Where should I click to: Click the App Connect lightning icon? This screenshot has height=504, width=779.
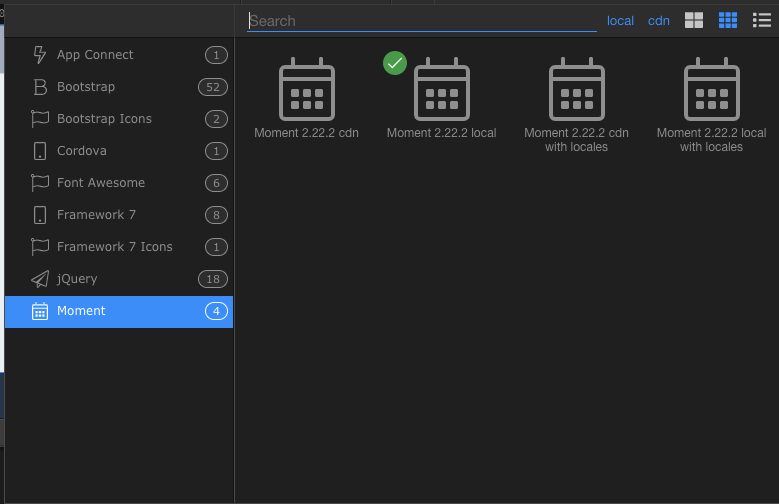(40, 55)
